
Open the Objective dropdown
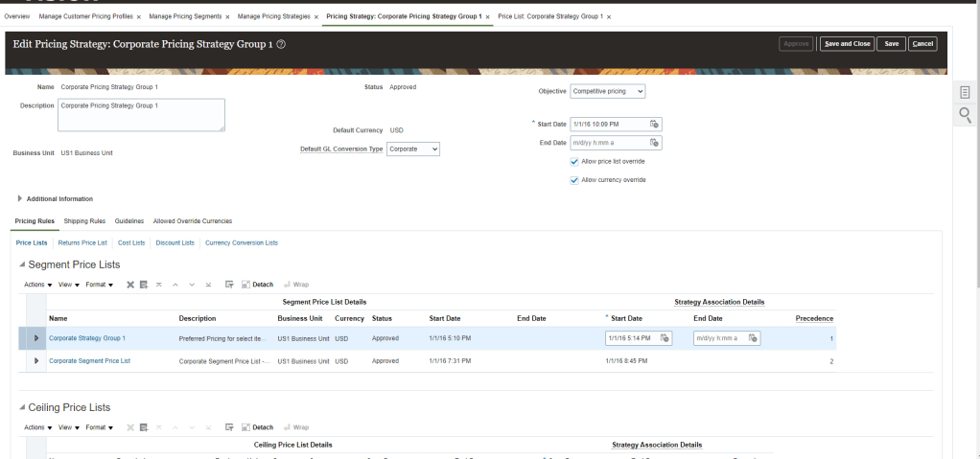607,91
